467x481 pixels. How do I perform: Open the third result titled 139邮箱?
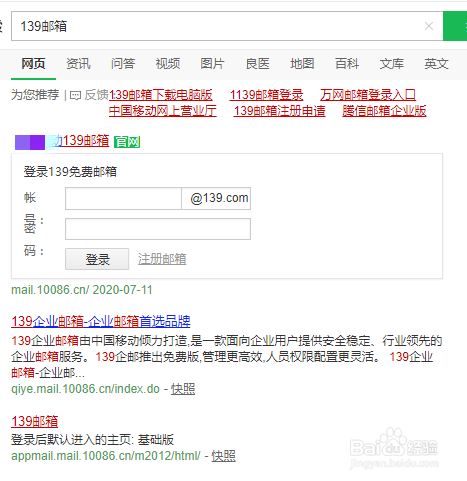pyautogui.click(x=35, y=422)
